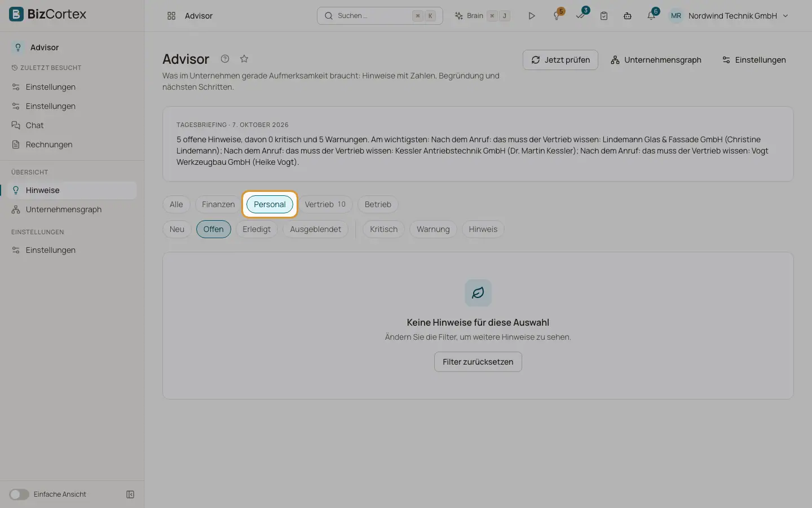The image size is (812, 508).
Task: Open the double-check tasks icon with badge 3
Action: [581, 16]
